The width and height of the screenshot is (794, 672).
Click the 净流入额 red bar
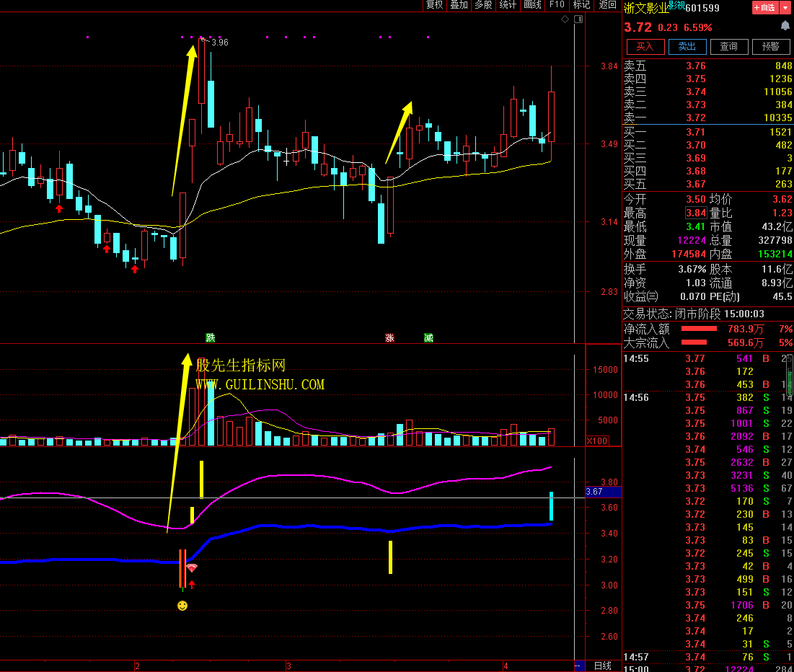tap(699, 330)
